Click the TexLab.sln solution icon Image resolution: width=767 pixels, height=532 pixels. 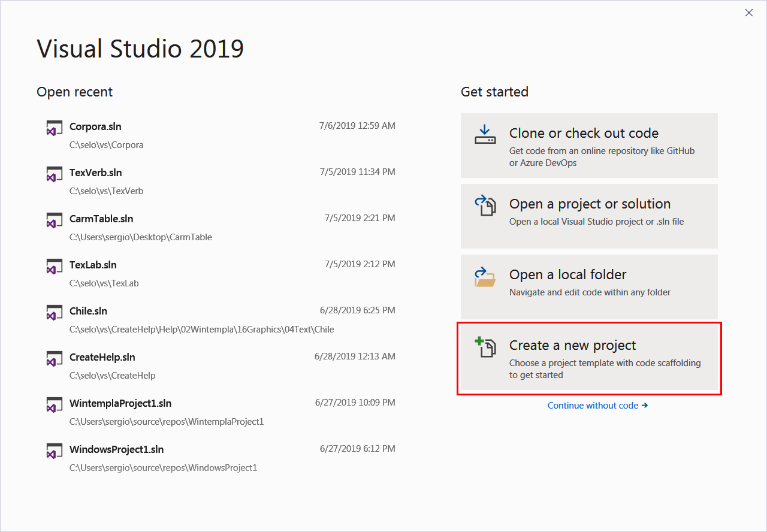click(55, 267)
